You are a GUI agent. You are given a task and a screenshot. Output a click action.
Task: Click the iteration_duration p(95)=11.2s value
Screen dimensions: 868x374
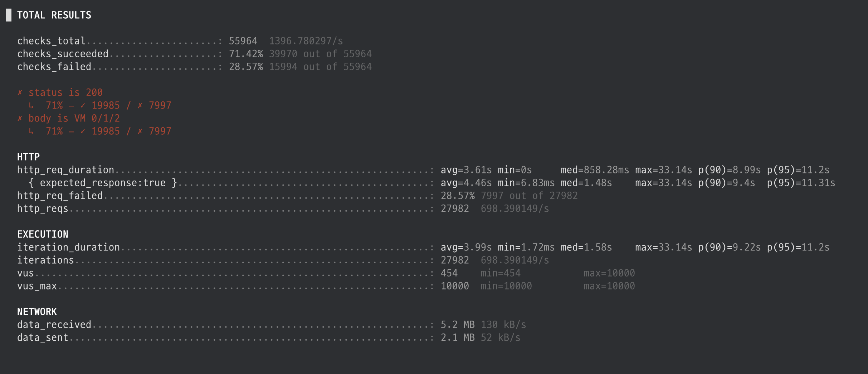799,247
